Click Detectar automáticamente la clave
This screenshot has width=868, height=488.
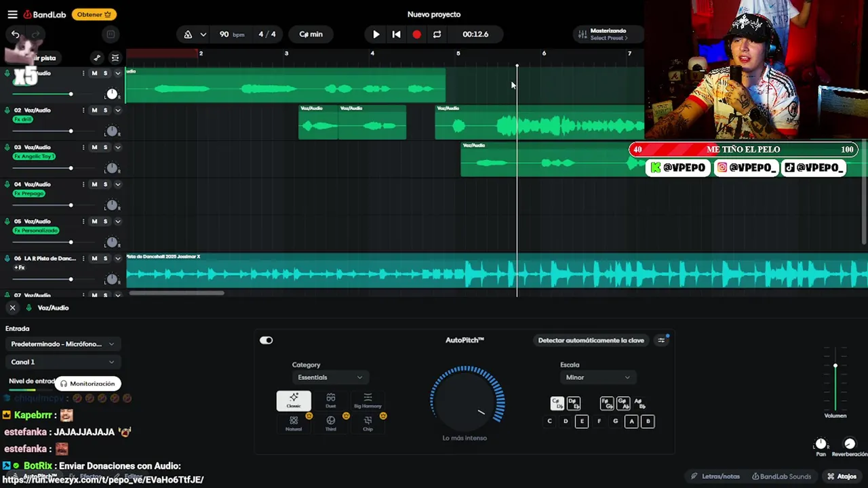point(591,340)
